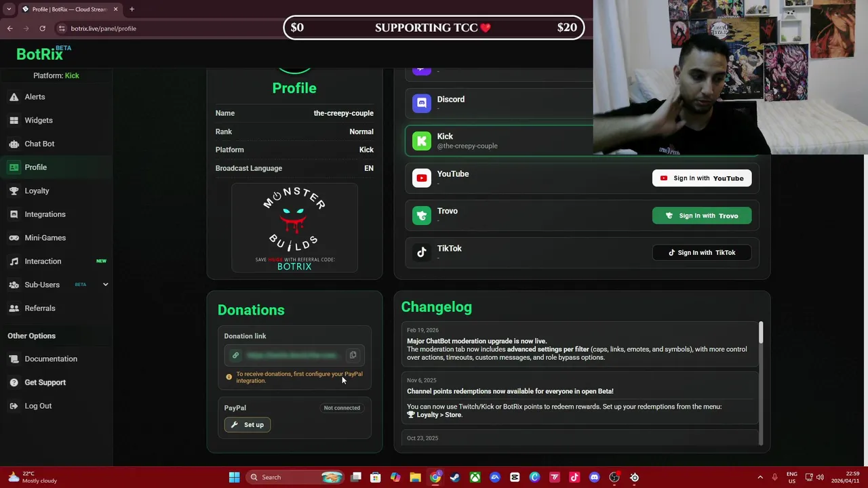Open Widgets sidebar icon
Screen dimensions: 868x488
pos(14,121)
